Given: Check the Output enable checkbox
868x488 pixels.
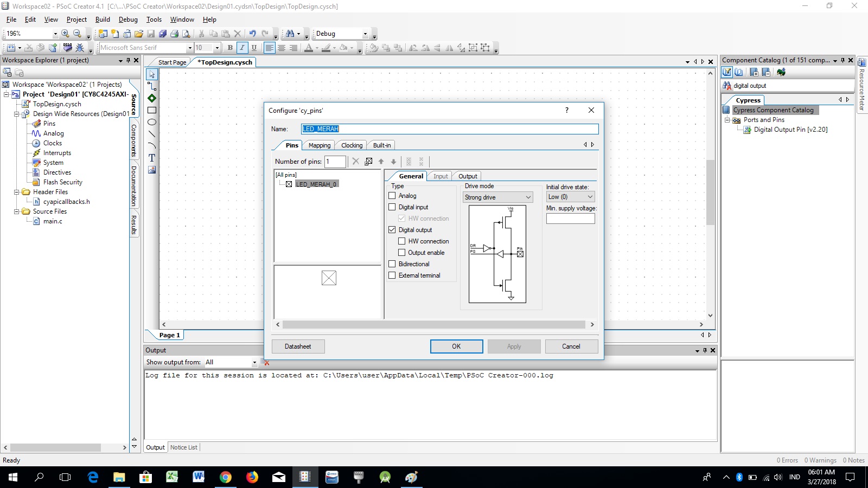Looking at the screenshot, I should click(402, 253).
